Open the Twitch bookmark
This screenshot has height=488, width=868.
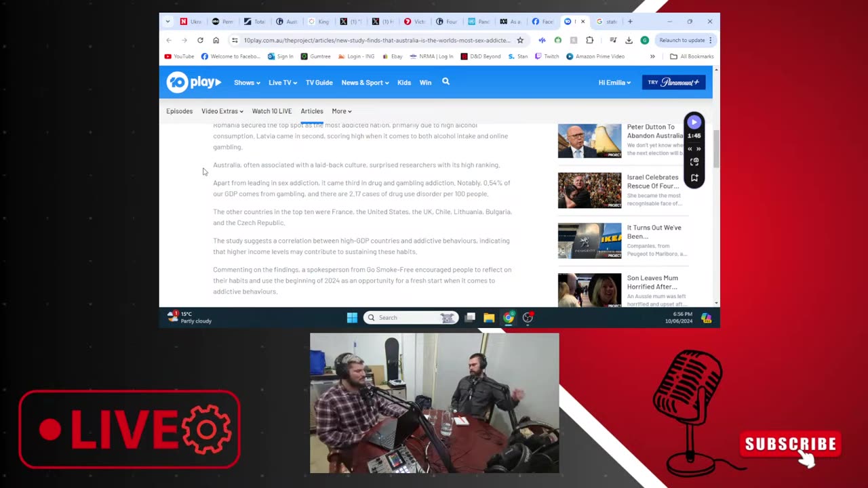[x=547, y=56]
